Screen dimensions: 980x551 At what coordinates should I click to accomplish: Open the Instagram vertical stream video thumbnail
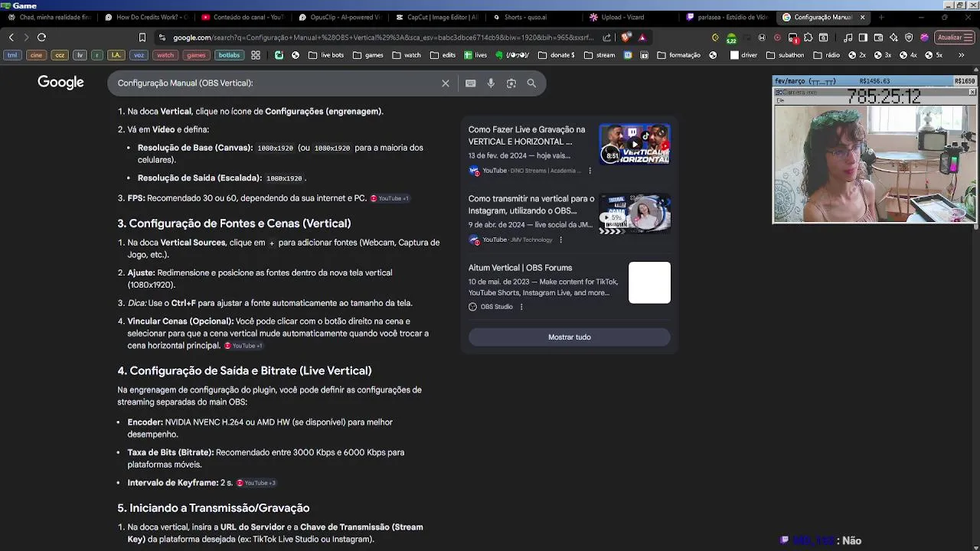(635, 213)
